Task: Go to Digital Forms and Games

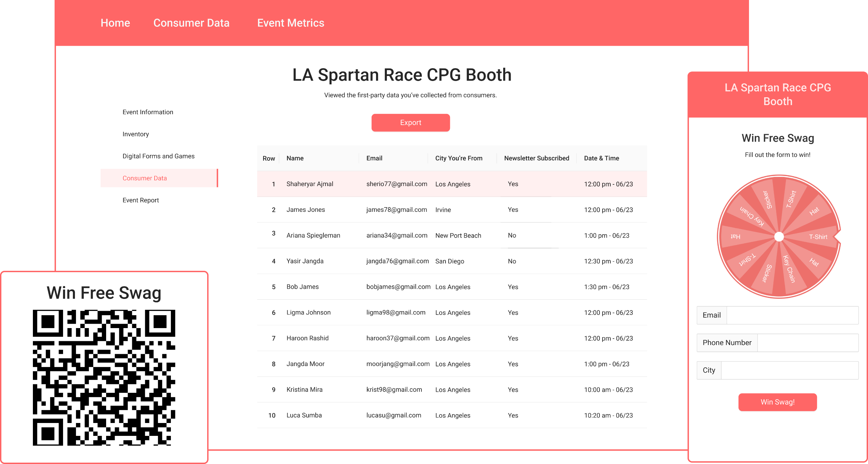Action: click(158, 156)
